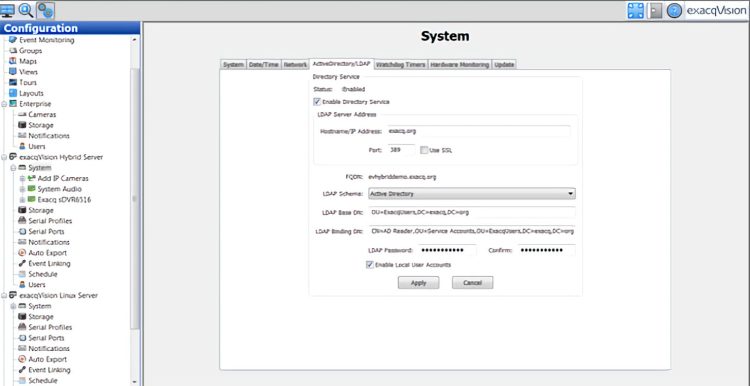Click the Apply button

point(419,283)
